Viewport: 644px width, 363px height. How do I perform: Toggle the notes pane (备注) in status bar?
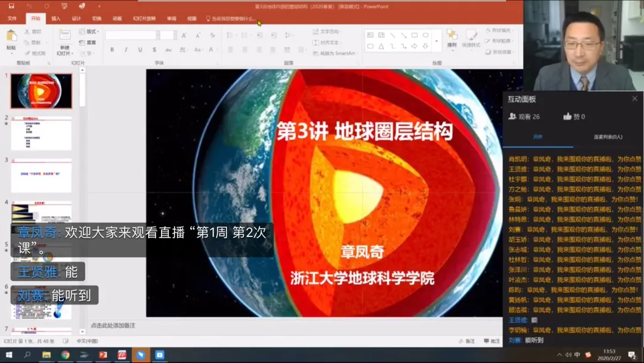coord(466,341)
